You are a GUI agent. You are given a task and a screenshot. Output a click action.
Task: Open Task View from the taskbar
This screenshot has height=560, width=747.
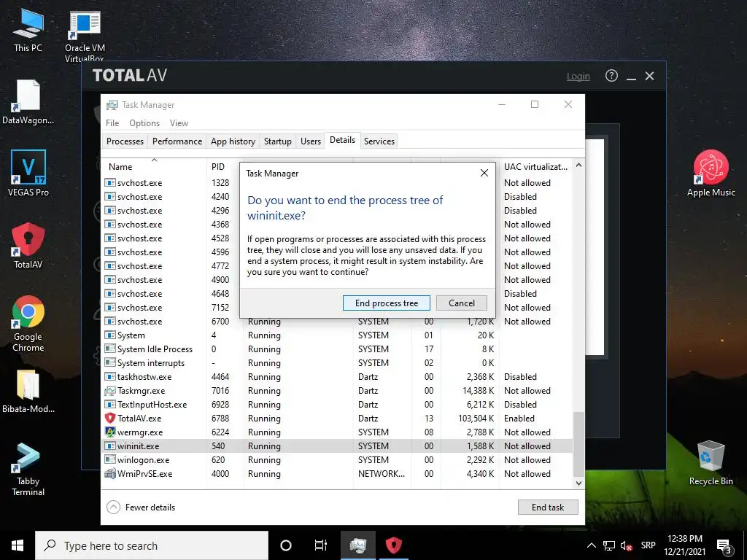(321, 545)
